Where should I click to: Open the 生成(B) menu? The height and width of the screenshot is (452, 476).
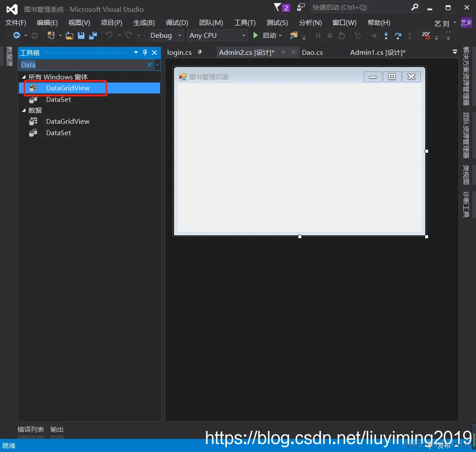(x=144, y=23)
